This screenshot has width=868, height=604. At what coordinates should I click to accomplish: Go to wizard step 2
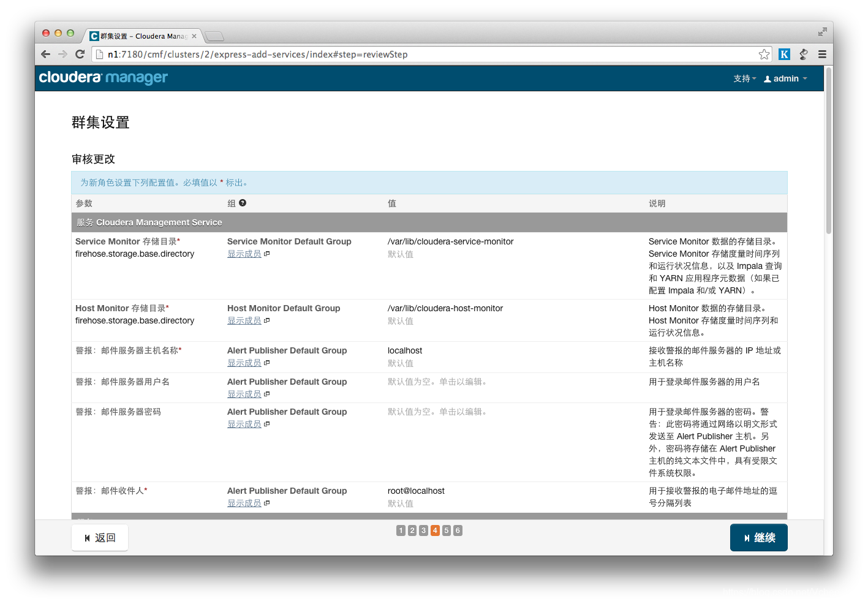412,530
